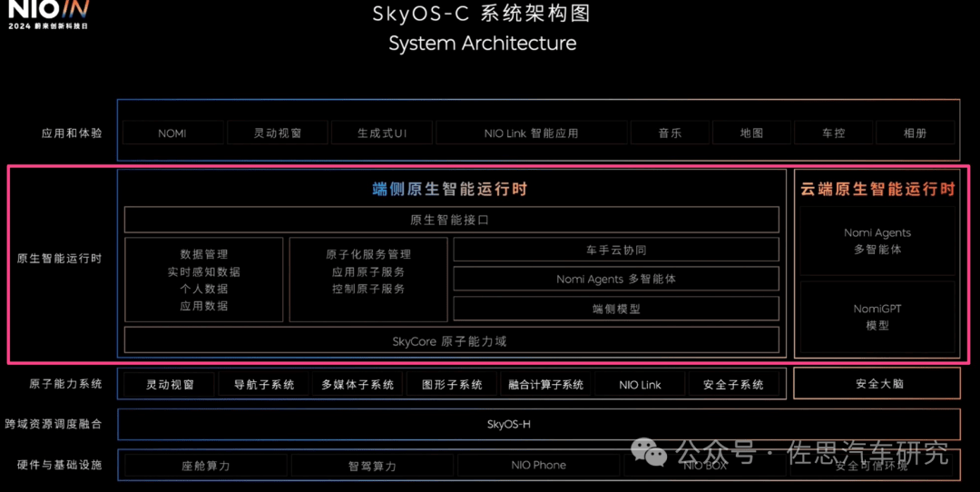Click the '控制原子服务' line
Image resolution: width=980 pixels, height=492 pixels.
click(x=368, y=289)
